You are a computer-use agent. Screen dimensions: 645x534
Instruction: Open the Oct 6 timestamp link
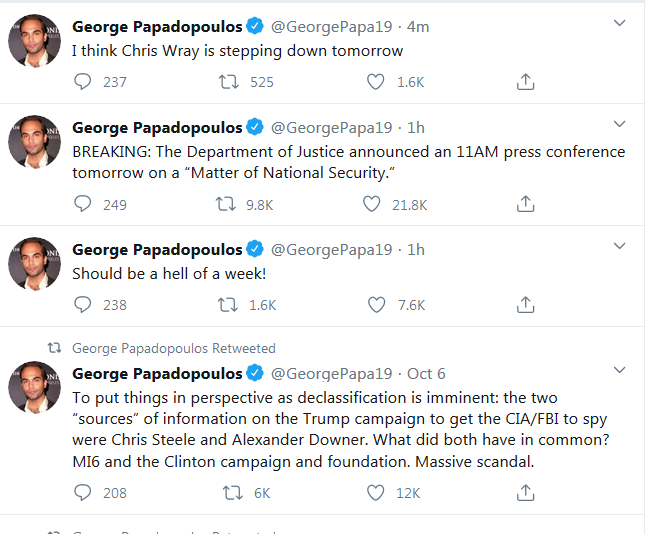point(426,374)
